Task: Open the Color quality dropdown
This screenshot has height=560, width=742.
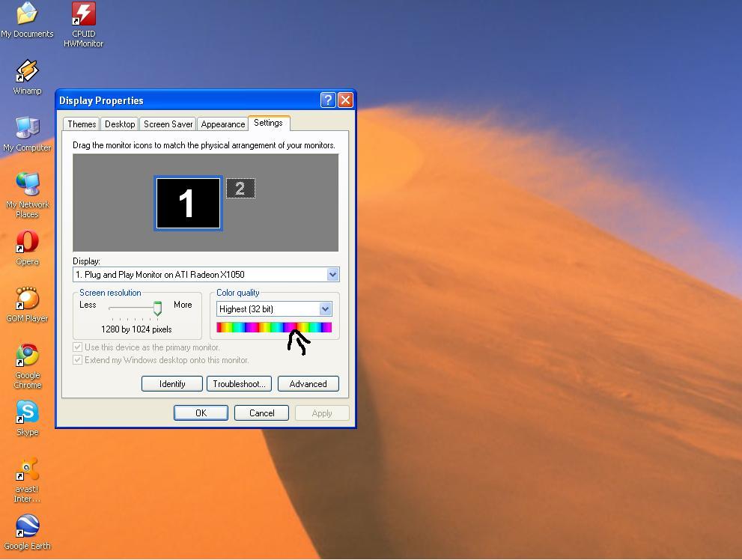Action: click(x=325, y=309)
